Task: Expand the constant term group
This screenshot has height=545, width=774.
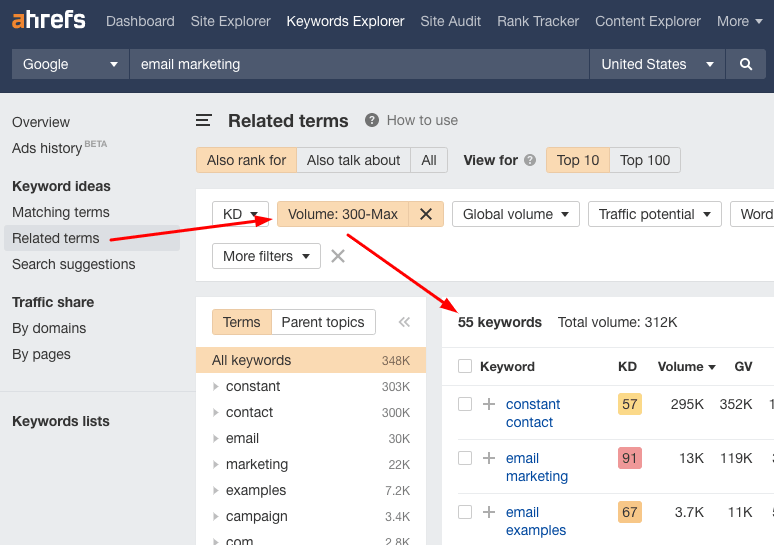Action: click(216, 387)
